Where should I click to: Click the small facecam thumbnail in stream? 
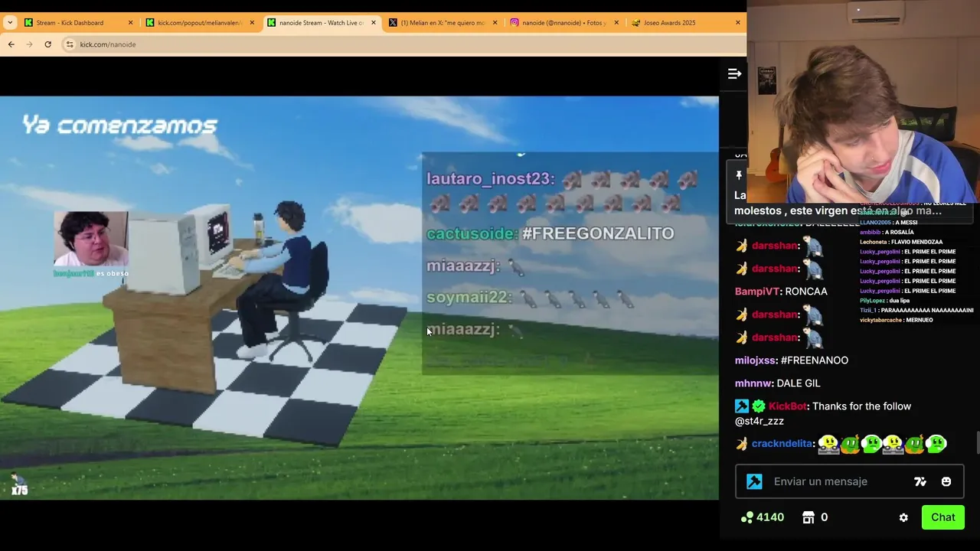tap(90, 239)
